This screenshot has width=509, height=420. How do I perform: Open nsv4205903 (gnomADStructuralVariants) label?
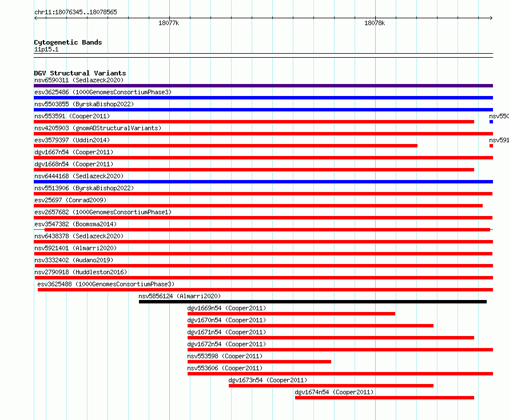coord(98,128)
